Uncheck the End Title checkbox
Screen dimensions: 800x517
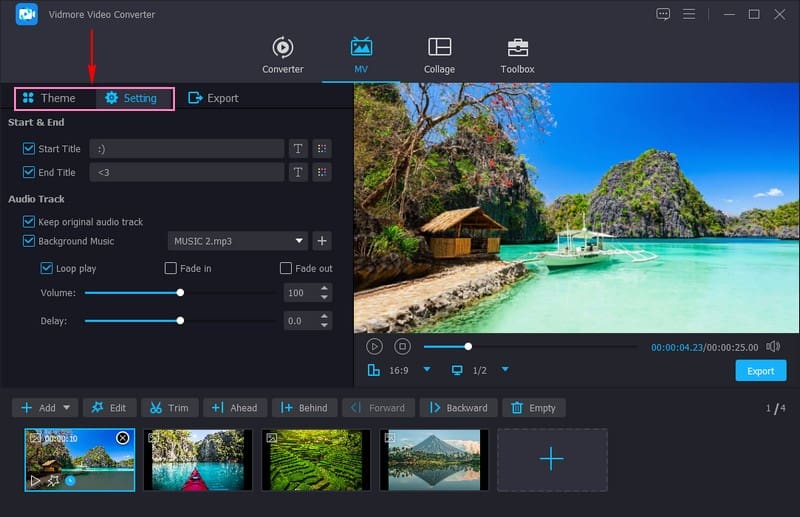pyautogui.click(x=29, y=172)
